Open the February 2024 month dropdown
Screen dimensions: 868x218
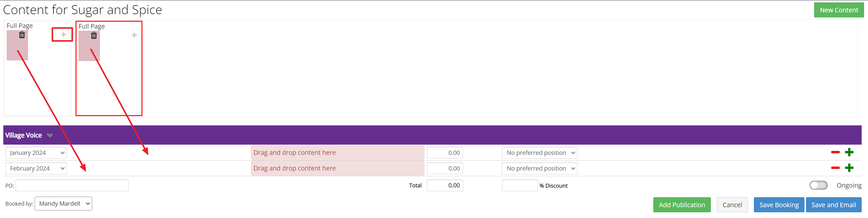pyautogui.click(x=36, y=168)
